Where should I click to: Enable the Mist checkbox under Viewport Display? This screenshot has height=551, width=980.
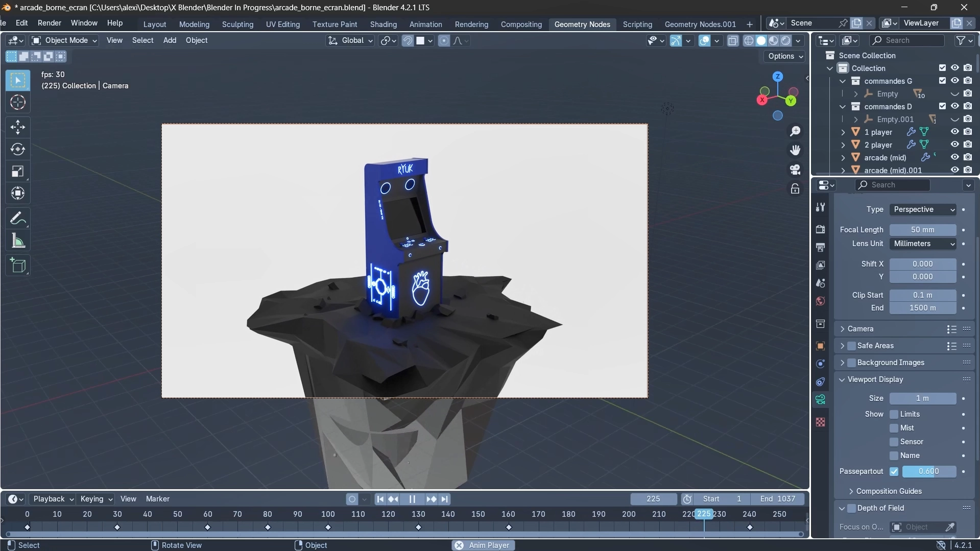click(895, 428)
